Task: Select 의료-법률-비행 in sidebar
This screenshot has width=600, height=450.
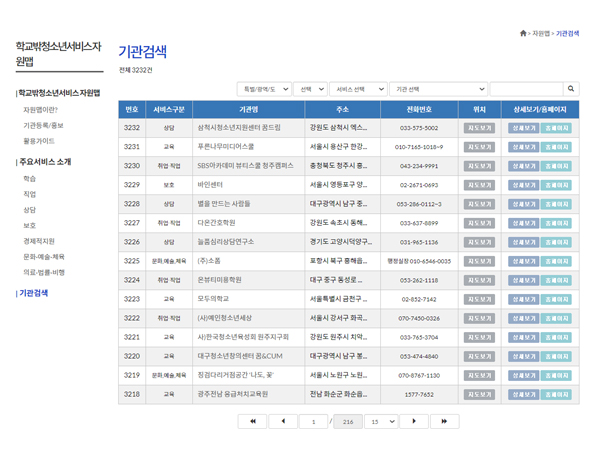Action: click(44, 272)
